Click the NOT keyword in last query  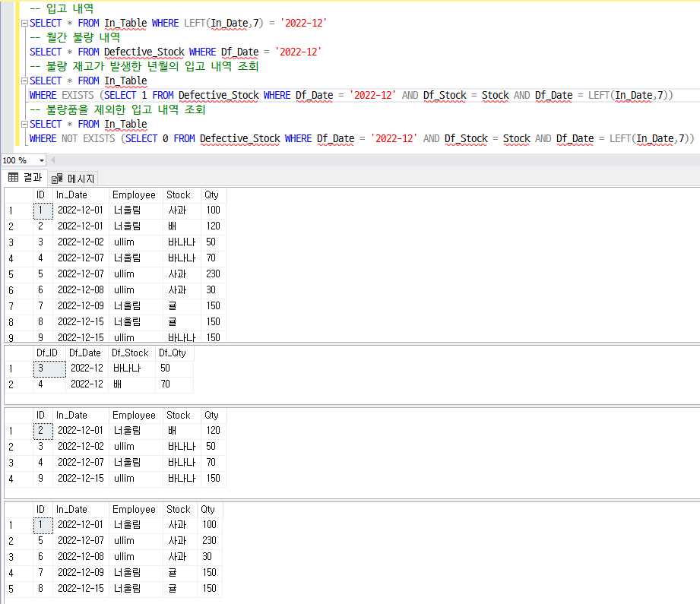[70, 139]
